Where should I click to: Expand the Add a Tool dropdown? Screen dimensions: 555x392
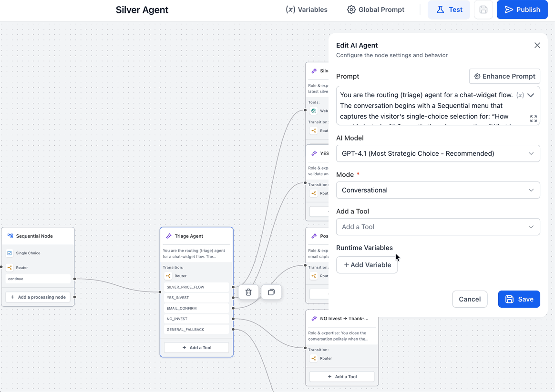click(x=438, y=227)
